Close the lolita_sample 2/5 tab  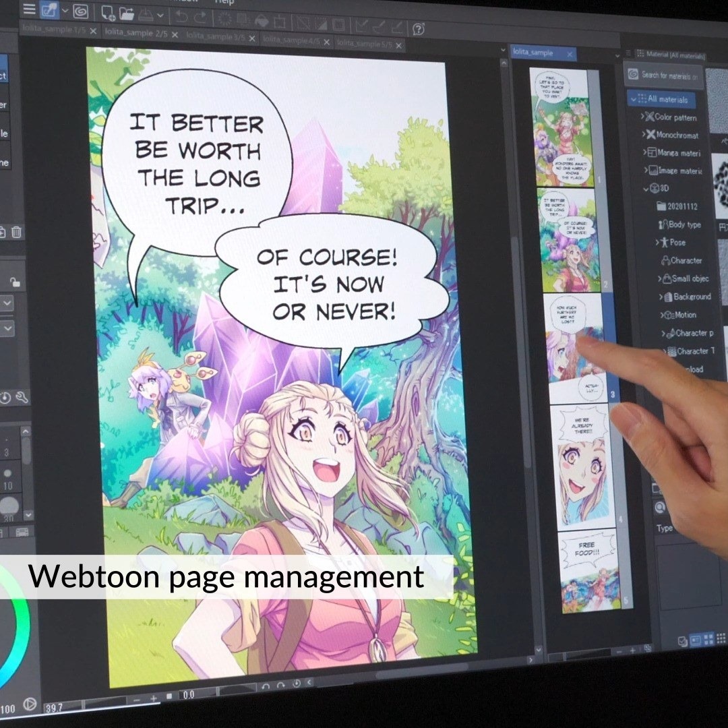tap(175, 35)
